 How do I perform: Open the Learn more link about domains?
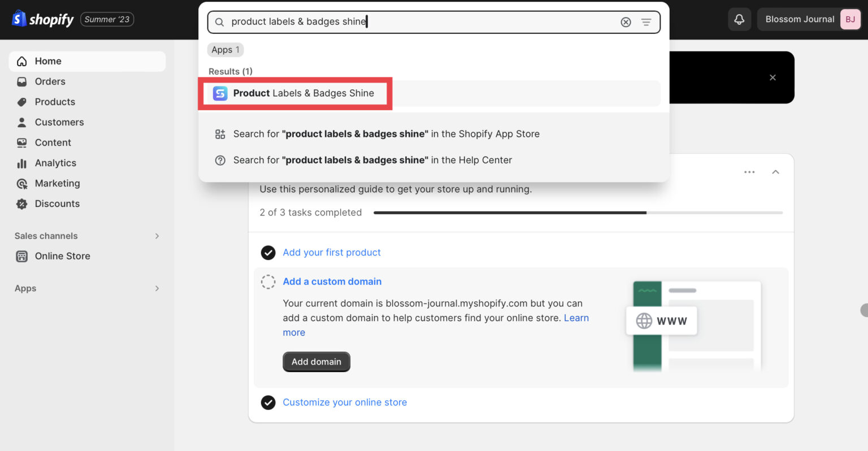click(x=576, y=318)
